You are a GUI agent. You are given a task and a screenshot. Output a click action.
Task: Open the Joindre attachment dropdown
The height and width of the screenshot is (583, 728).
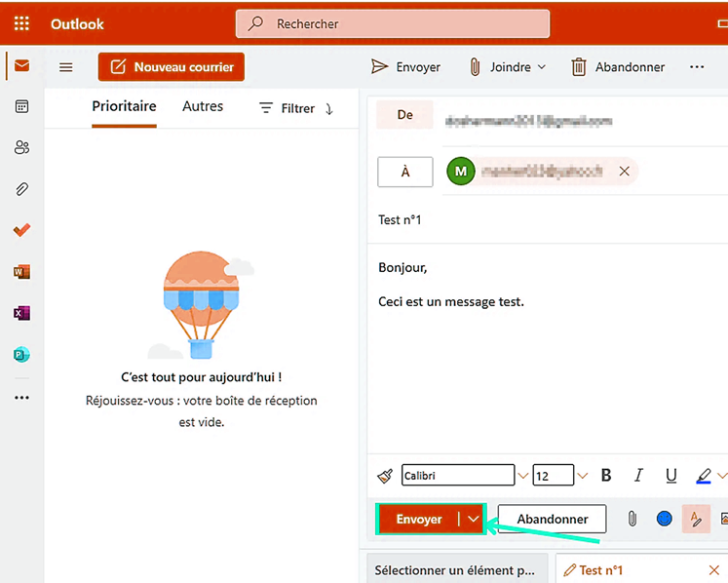508,67
